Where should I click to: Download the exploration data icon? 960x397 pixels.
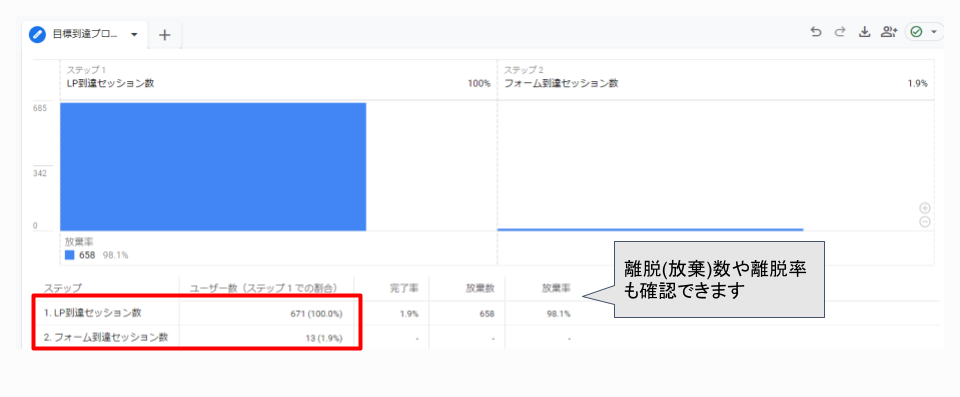click(x=864, y=32)
